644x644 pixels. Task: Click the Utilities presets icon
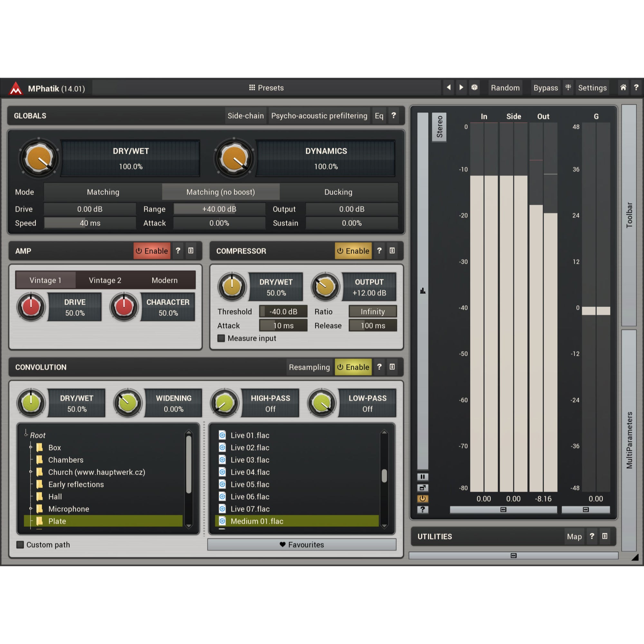[605, 536]
